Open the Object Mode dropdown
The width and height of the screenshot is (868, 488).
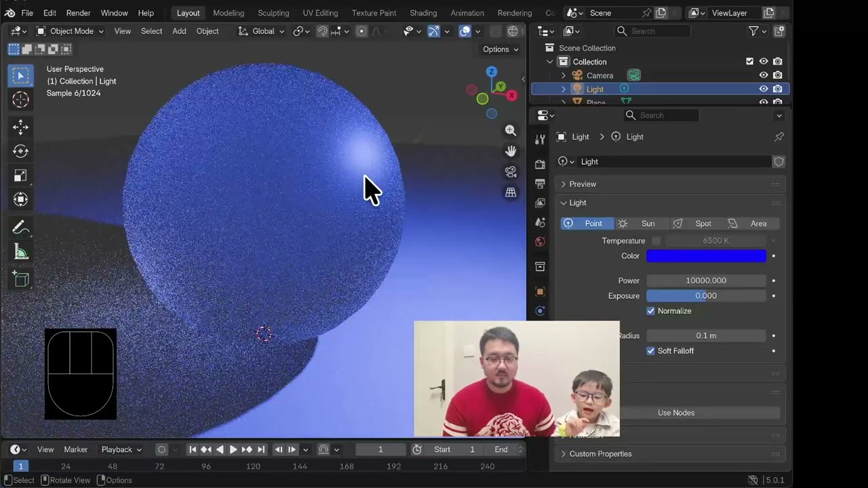click(70, 31)
